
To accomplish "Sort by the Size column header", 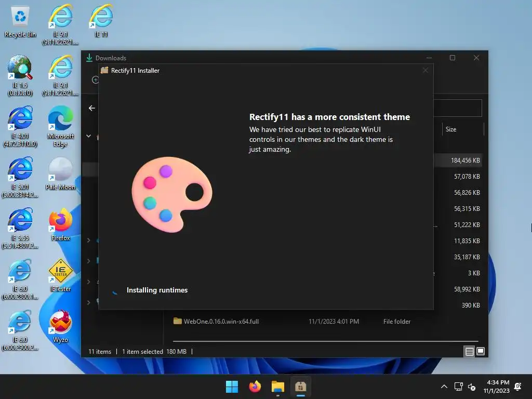I will tap(463, 129).
